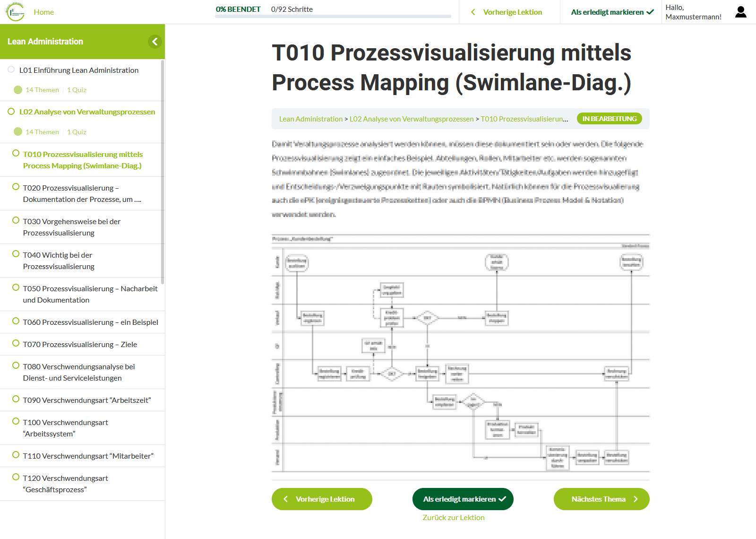
Task: Open the '1 Quiz' entry under L02
Action: tap(77, 132)
